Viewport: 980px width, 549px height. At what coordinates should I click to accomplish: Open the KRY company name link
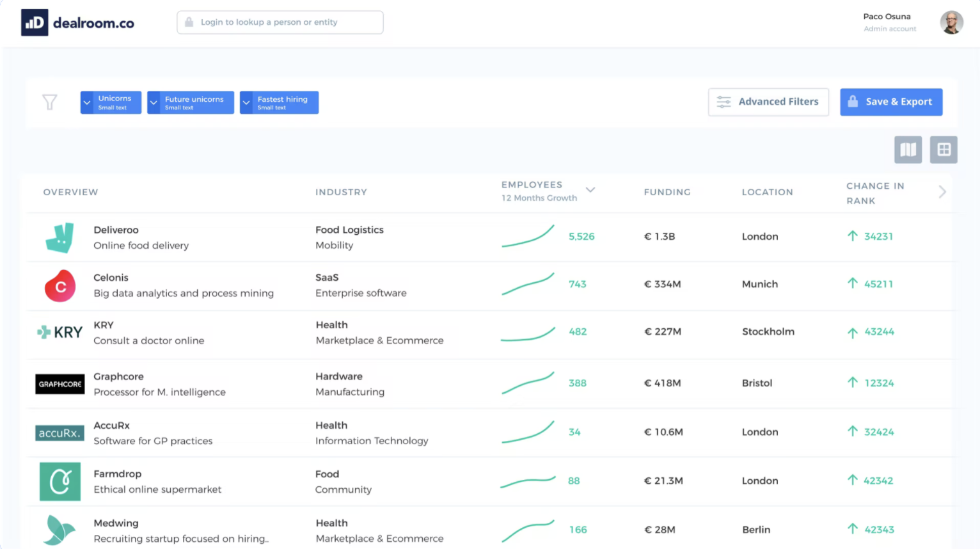[x=104, y=325]
